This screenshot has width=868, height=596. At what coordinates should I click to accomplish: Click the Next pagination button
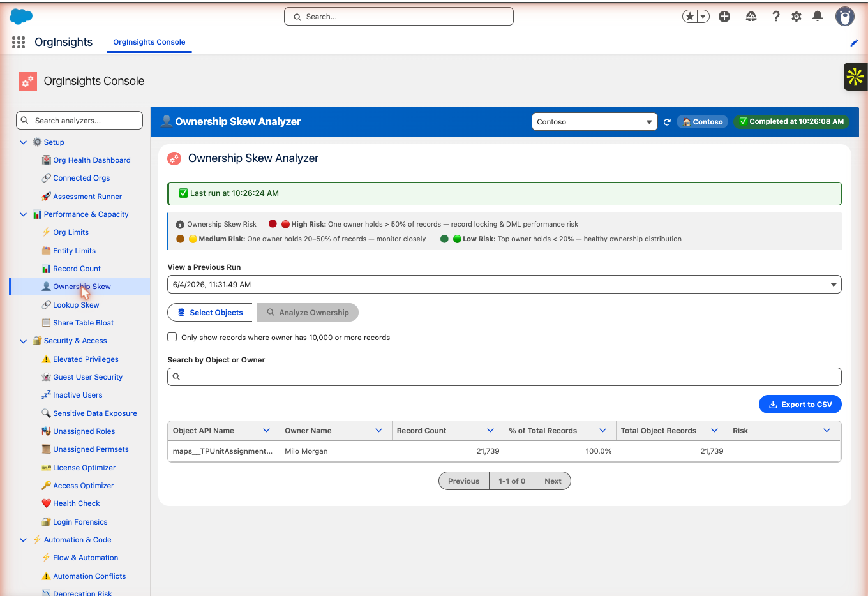[x=553, y=481]
